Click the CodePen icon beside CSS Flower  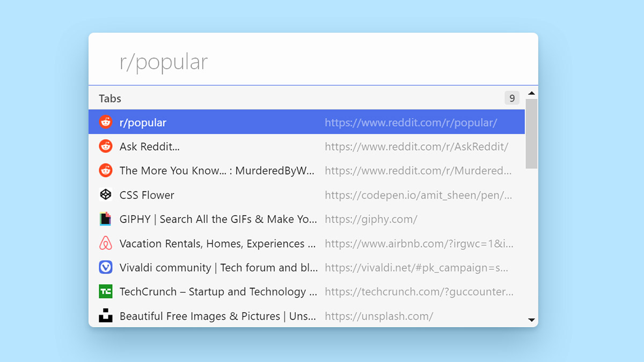coord(106,195)
